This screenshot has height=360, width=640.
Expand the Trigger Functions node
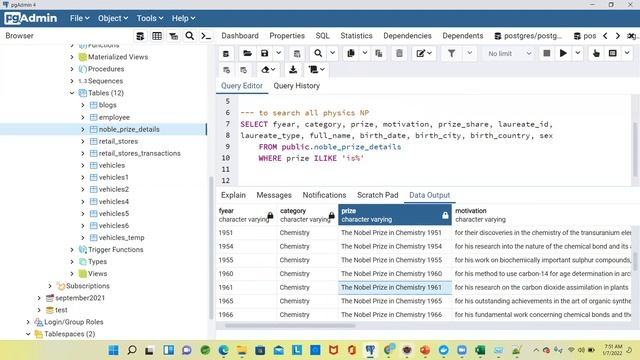pos(72,249)
